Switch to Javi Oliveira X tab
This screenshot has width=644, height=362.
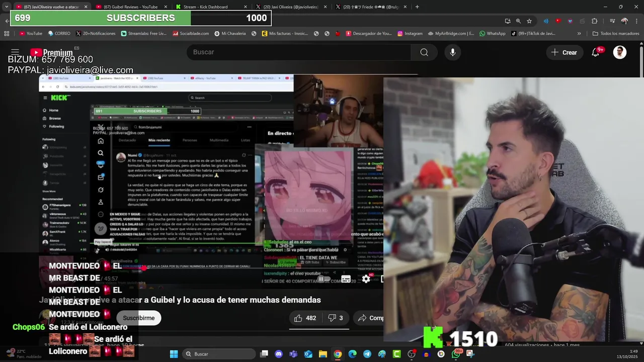point(291,7)
